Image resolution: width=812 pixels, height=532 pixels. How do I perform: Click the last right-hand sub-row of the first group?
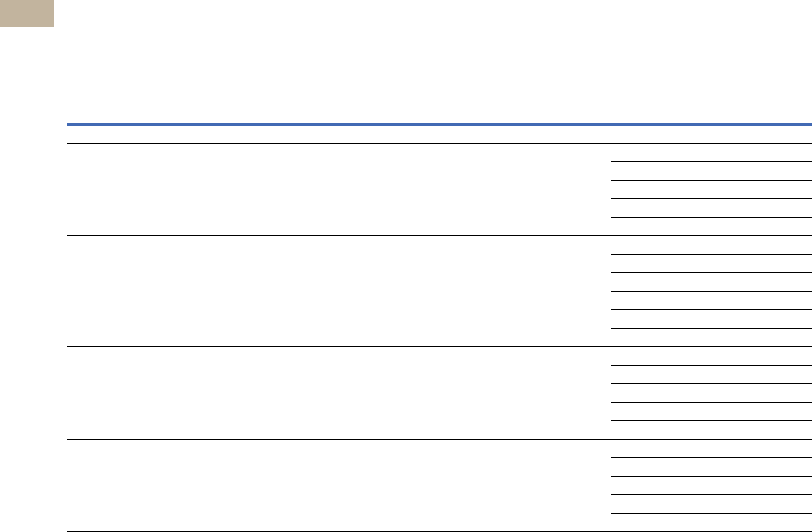(711, 226)
